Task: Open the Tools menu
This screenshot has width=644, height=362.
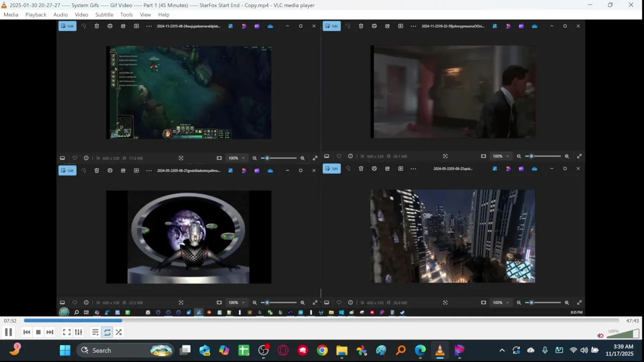Action: pos(126,15)
